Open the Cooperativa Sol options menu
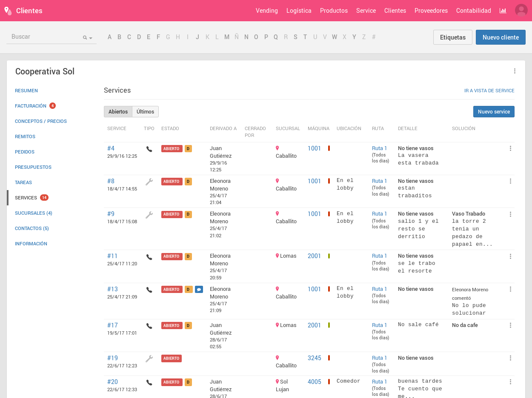This screenshot has height=398, width=532. tap(515, 71)
